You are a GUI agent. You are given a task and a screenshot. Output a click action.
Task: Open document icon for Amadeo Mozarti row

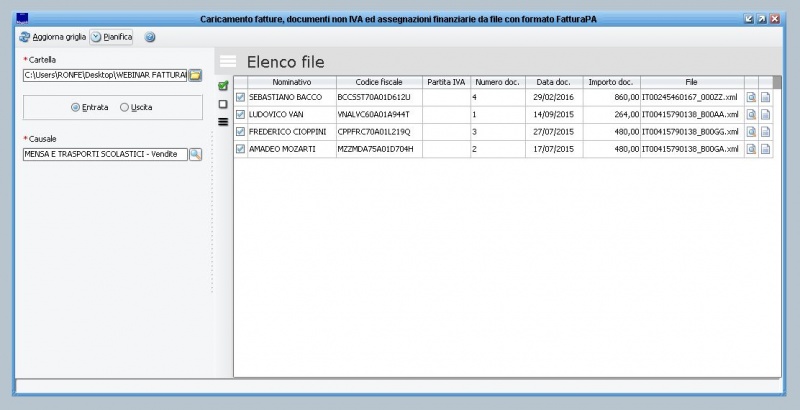tap(766, 149)
